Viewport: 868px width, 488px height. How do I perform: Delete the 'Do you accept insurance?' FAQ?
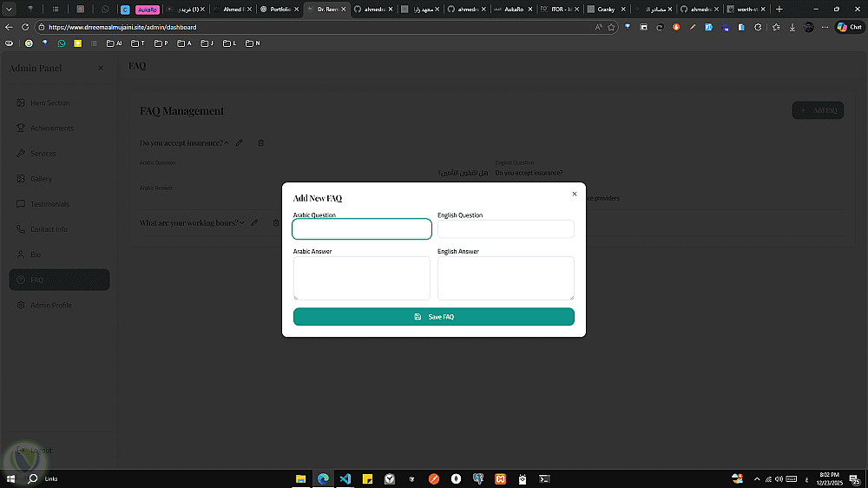tap(260, 143)
